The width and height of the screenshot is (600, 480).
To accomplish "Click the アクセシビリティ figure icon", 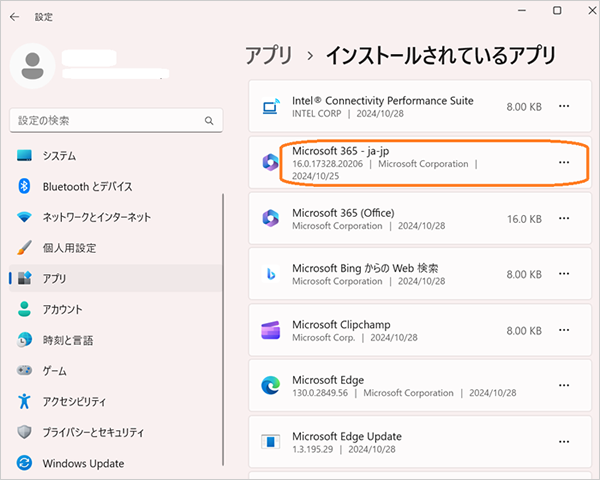I will tap(24, 401).
